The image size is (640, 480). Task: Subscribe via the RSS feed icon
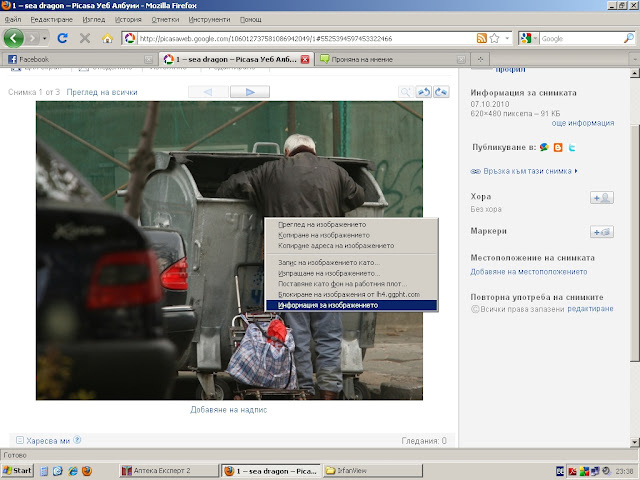tap(482, 38)
